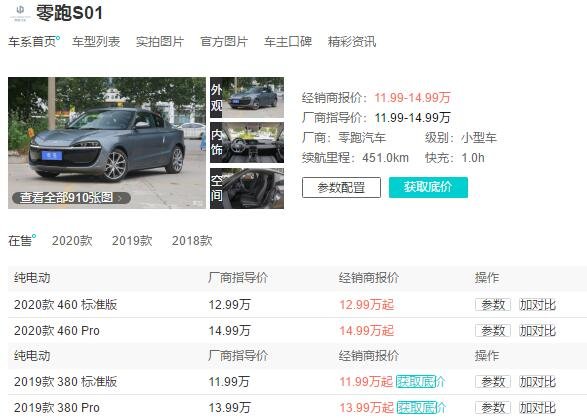The width and height of the screenshot is (587, 418).
Task: Click the 获取底价 teal button
Action: coord(428,187)
